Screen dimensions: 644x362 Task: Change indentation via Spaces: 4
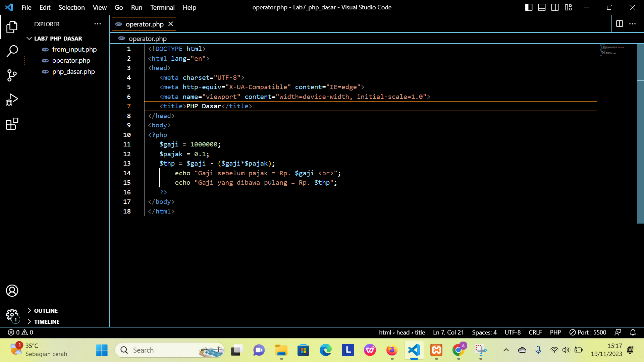coord(484,332)
